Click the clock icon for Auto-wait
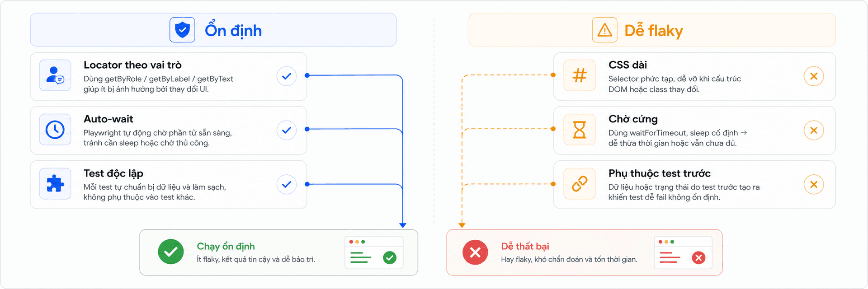 coord(55,130)
